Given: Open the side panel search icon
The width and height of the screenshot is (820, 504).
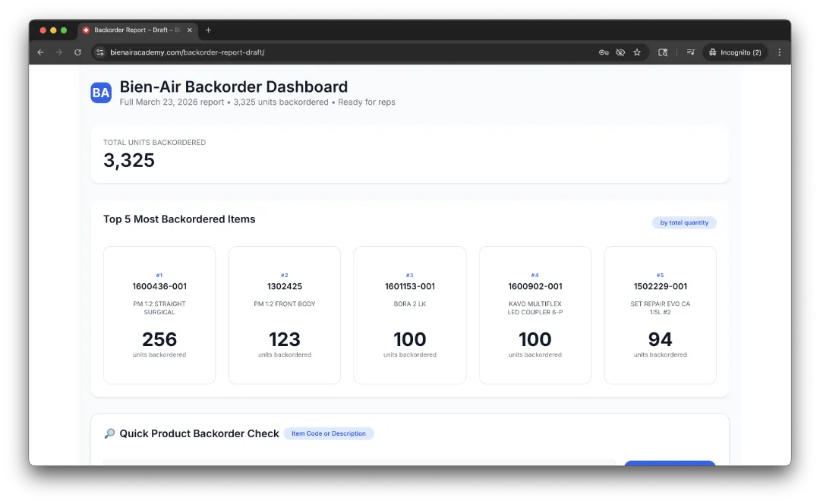Looking at the screenshot, I should tap(663, 52).
